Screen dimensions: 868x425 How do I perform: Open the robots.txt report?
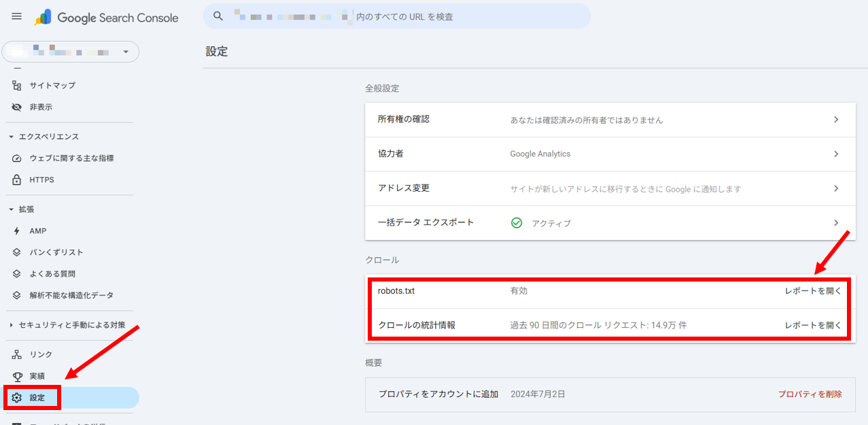[x=813, y=291]
